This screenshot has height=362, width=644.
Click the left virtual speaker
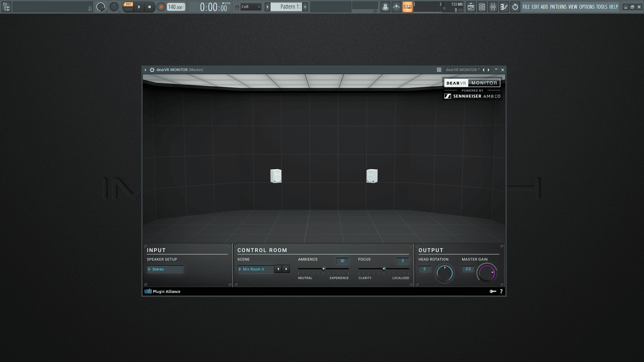(276, 176)
